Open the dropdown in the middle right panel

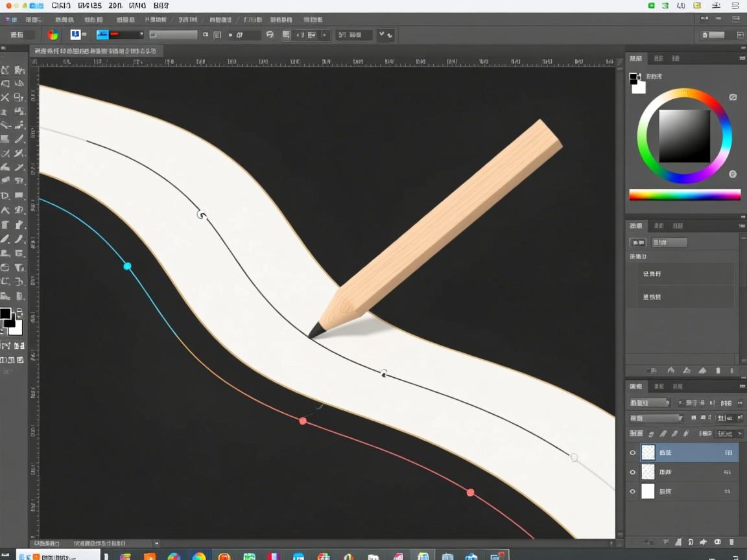(669, 242)
